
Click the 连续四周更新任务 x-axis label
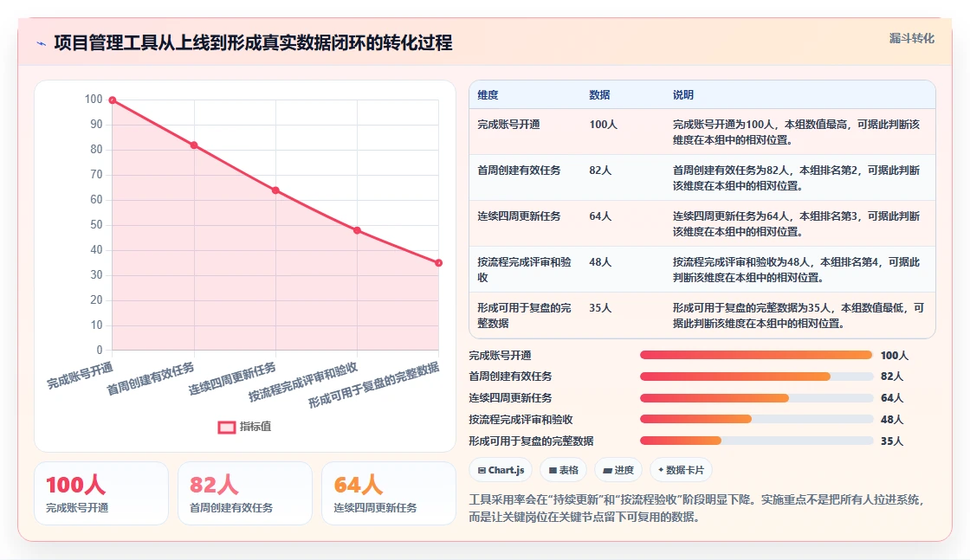pyautogui.click(x=232, y=379)
